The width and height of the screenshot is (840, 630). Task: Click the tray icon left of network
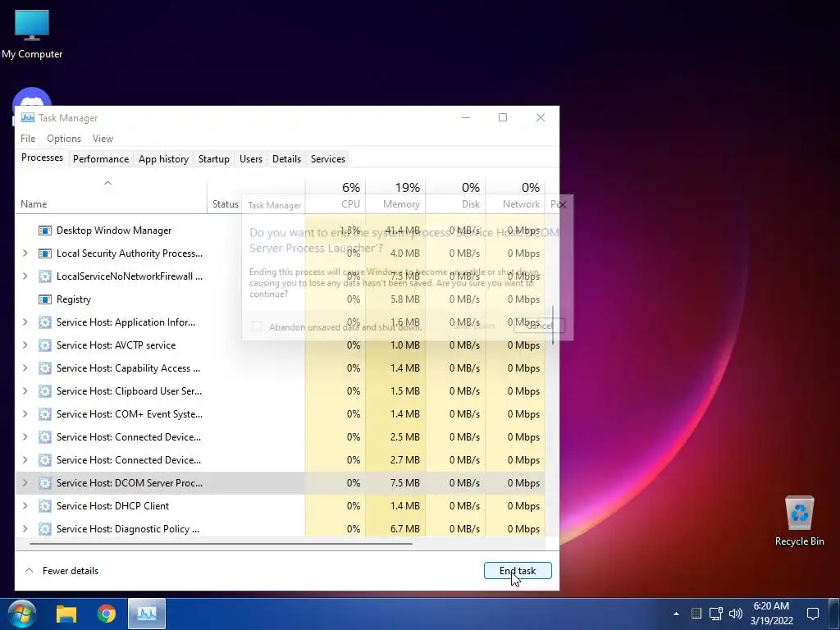(696, 614)
